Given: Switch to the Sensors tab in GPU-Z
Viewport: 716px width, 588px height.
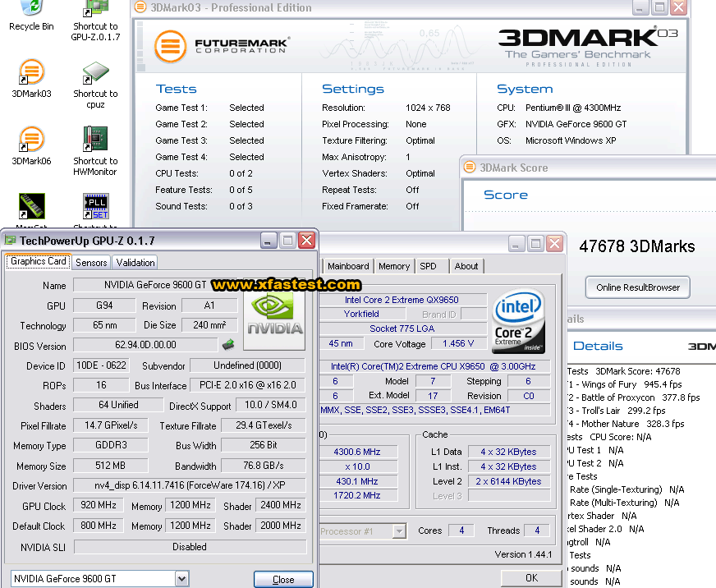Looking at the screenshot, I should (x=91, y=262).
